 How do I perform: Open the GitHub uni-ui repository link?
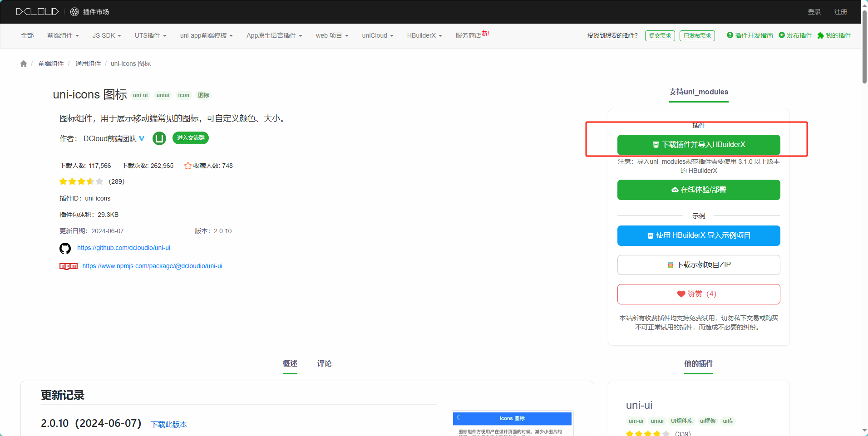pos(123,248)
